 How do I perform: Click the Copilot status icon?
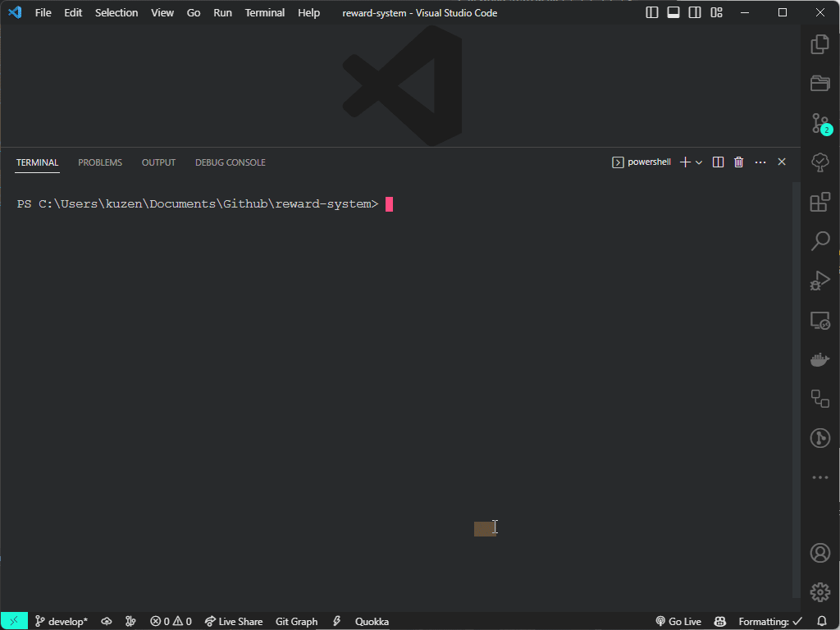click(x=720, y=622)
